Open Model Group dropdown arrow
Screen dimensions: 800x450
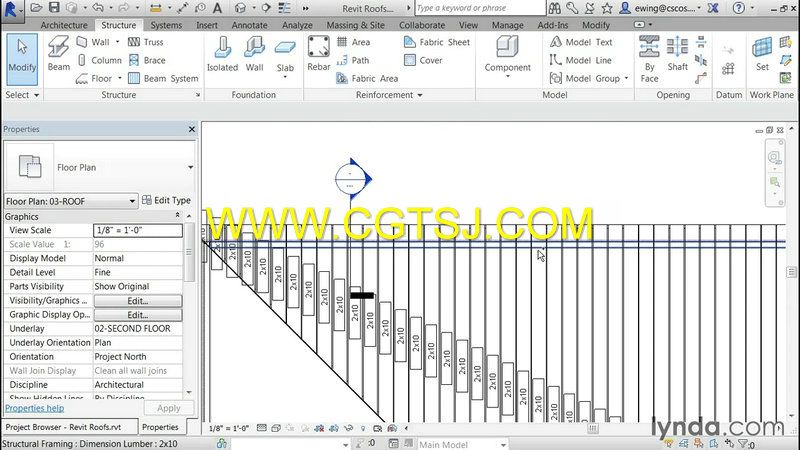626,79
